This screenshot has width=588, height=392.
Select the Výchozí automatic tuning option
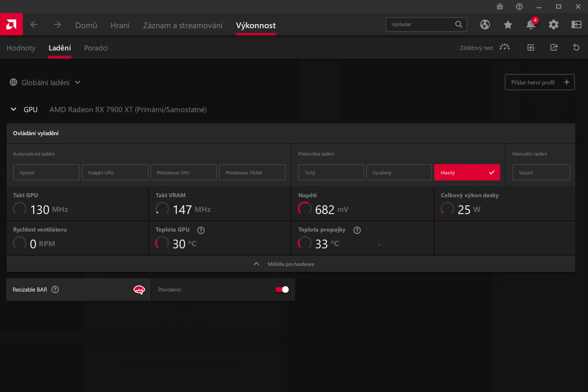point(46,172)
